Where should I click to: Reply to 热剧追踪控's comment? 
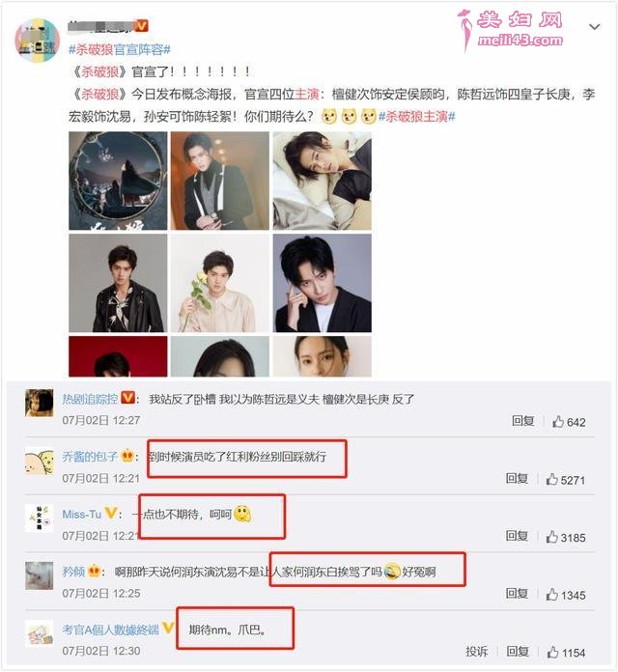tap(522, 421)
